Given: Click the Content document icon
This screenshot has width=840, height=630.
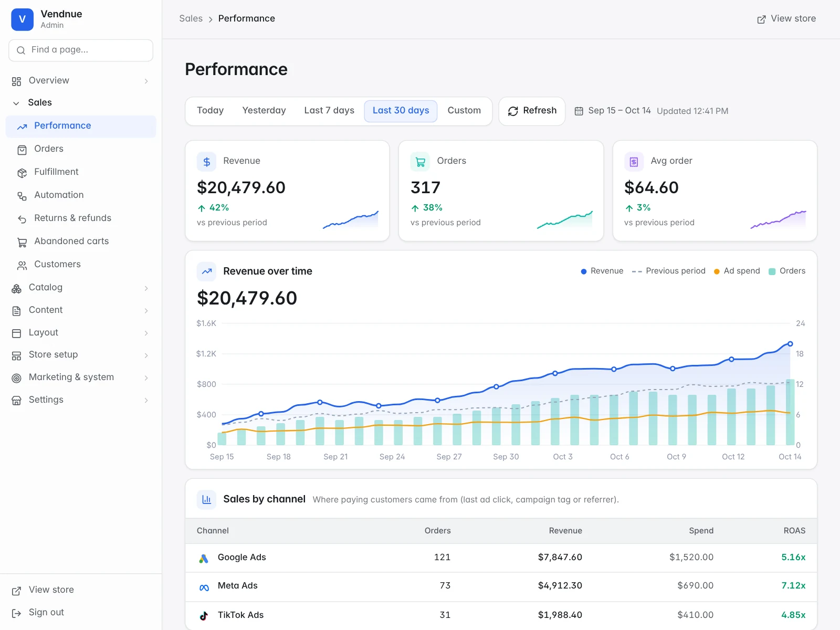Looking at the screenshot, I should (16, 311).
